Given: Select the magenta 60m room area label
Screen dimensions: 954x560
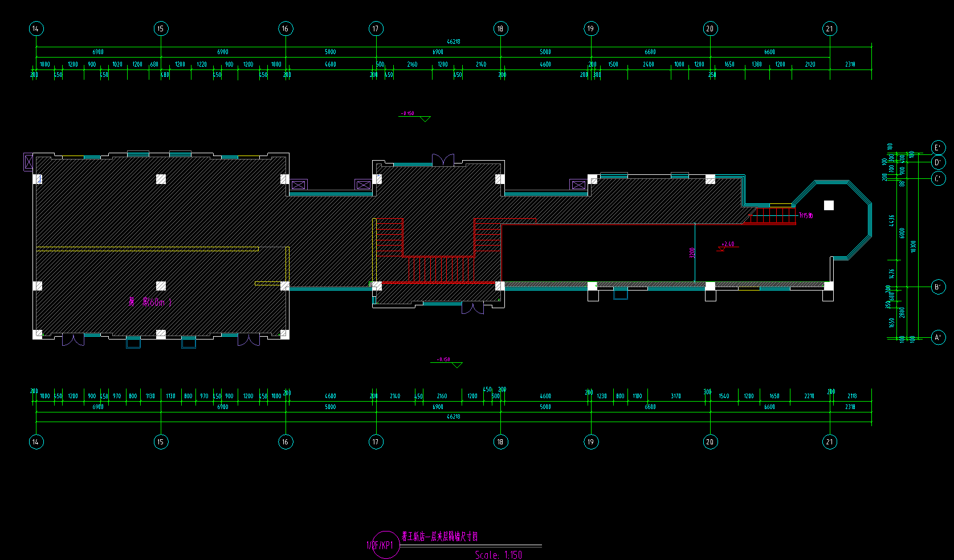Looking at the screenshot, I should (x=150, y=302).
